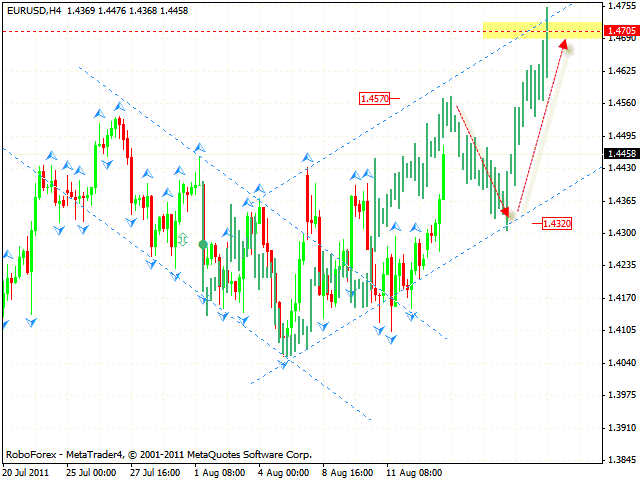640x480 pixels.
Task: Click the 4 Aug 00:00 time label
Action: point(283,473)
